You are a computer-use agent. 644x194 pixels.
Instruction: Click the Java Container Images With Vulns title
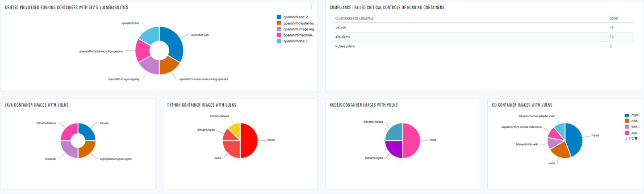[37, 105]
